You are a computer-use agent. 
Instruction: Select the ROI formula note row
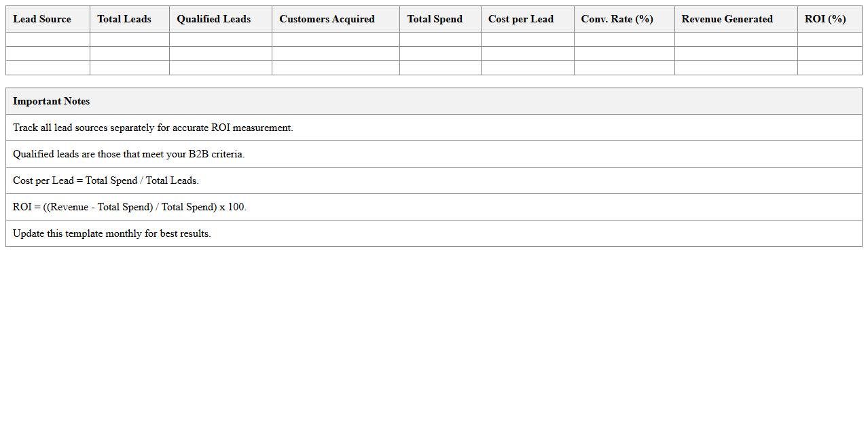pyautogui.click(x=129, y=207)
